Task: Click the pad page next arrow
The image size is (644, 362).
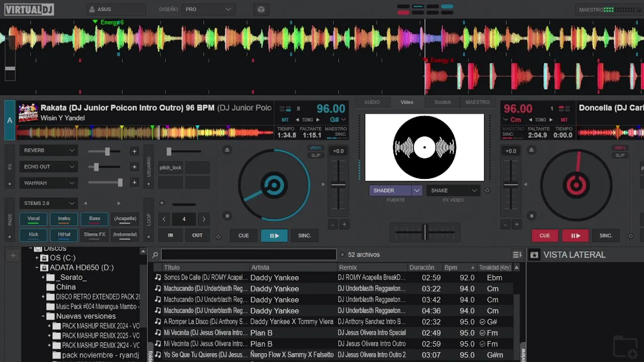Action: 119,203
